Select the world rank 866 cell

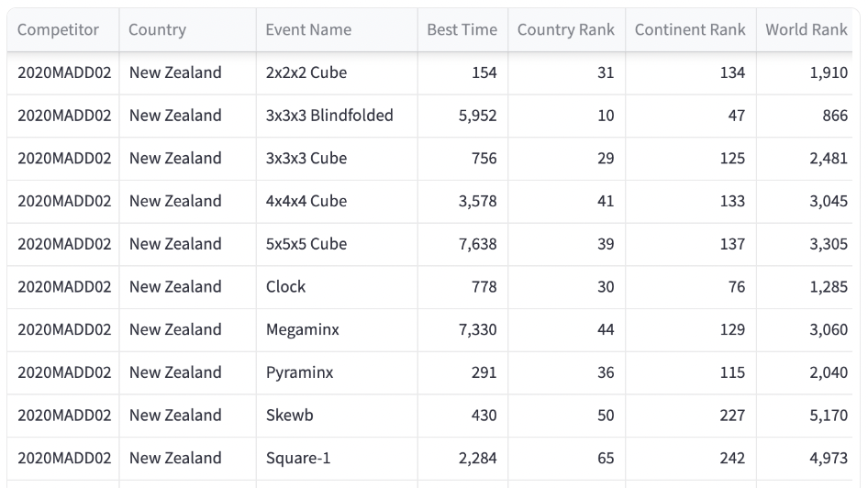[834, 116]
